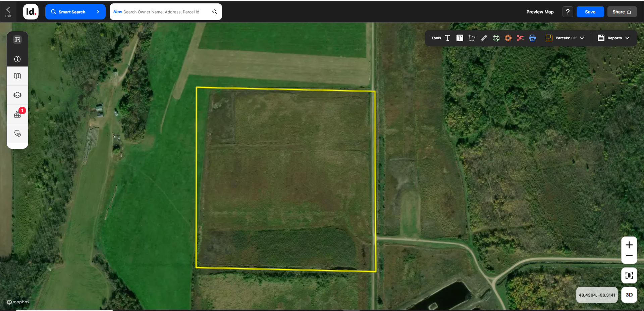Select the boxed Text label tool
The height and width of the screenshot is (311, 644).
click(x=460, y=38)
